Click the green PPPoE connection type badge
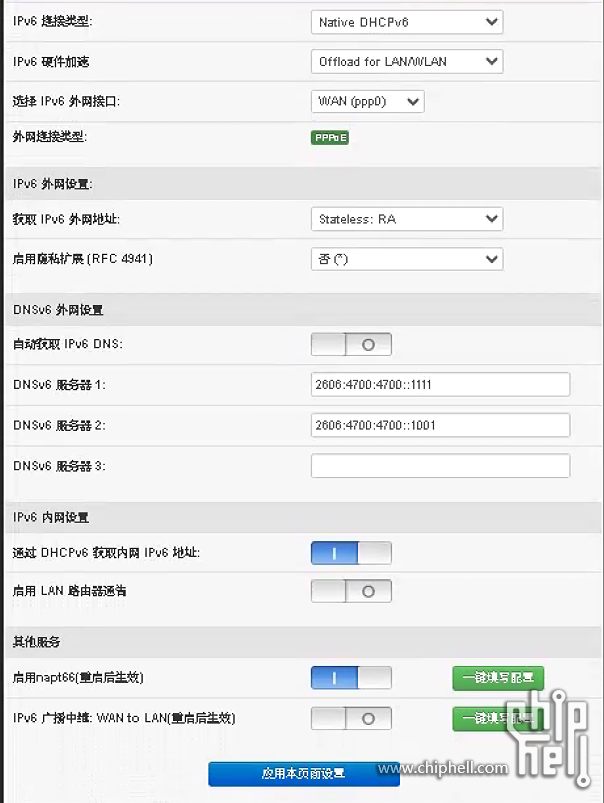Screen dimensions: 604x803 [x=329, y=138]
